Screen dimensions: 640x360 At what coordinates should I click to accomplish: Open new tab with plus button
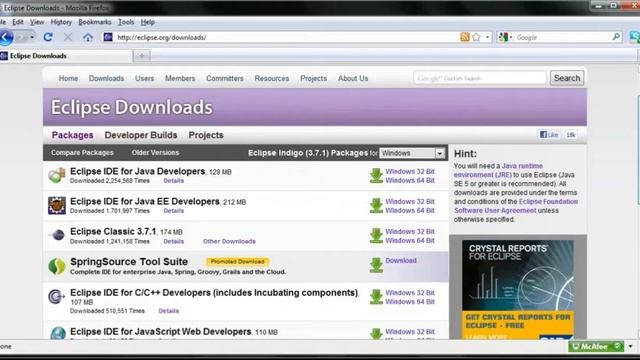point(142,56)
